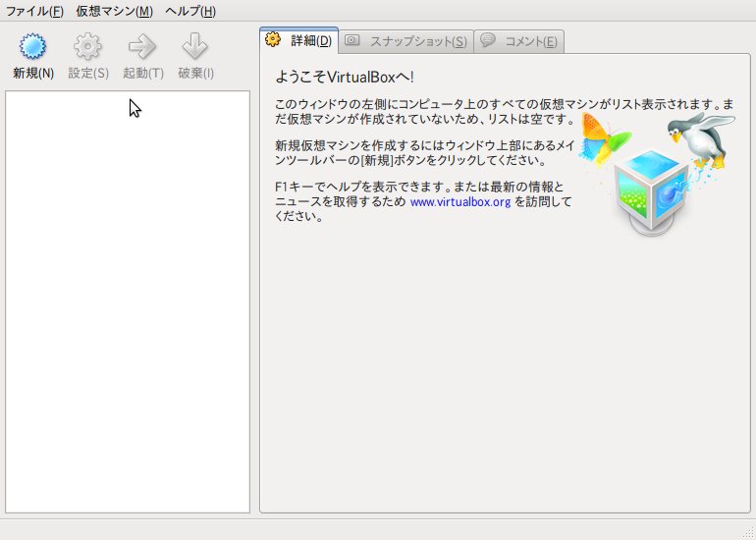
Task: Open the ファイル(F) menu
Action: click(34, 11)
